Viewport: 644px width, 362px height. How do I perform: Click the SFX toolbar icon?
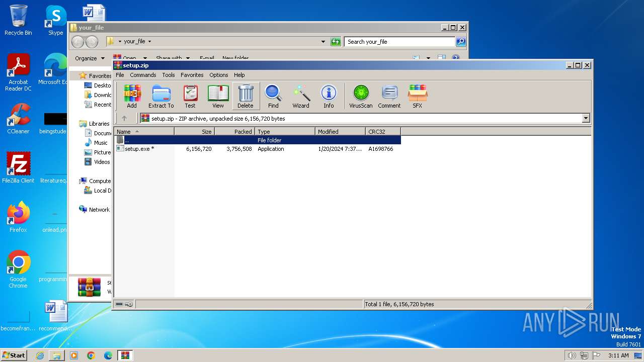[x=418, y=96]
